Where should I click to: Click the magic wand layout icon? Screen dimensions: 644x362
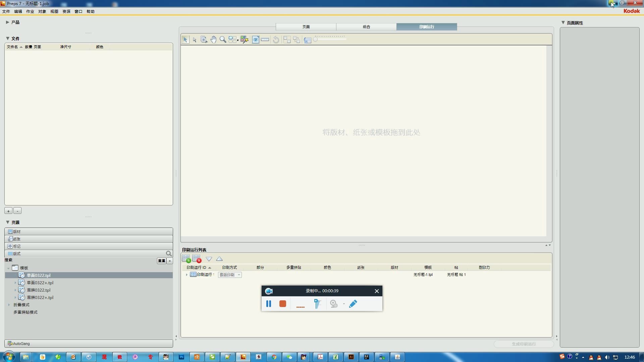244,40
